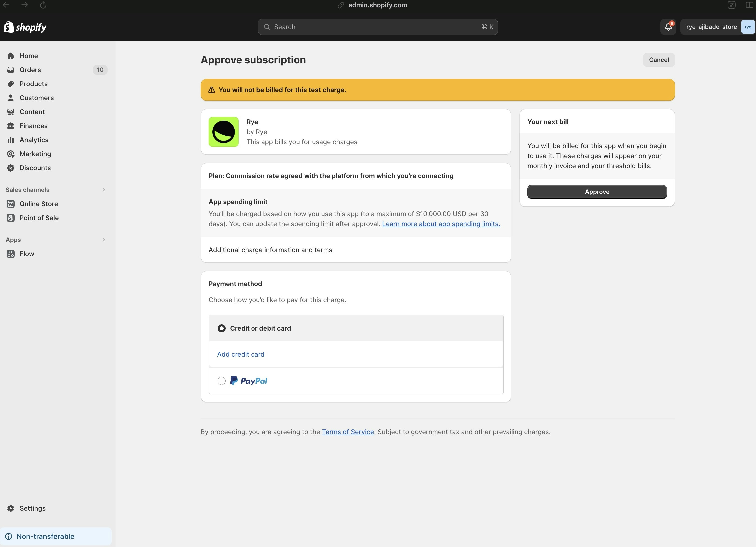This screenshot has height=547, width=756.
Task: Open Settings in the sidebar
Action: pyautogui.click(x=33, y=508)
